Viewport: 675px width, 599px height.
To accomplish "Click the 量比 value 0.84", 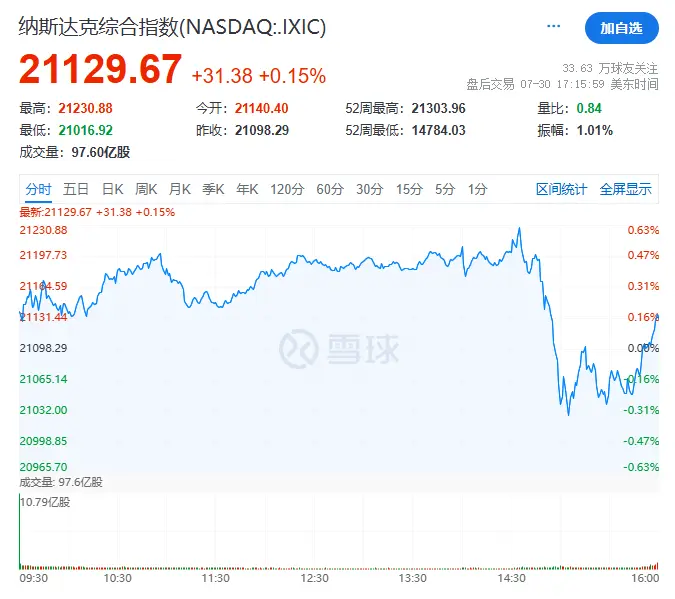I will tap(589, 108).
